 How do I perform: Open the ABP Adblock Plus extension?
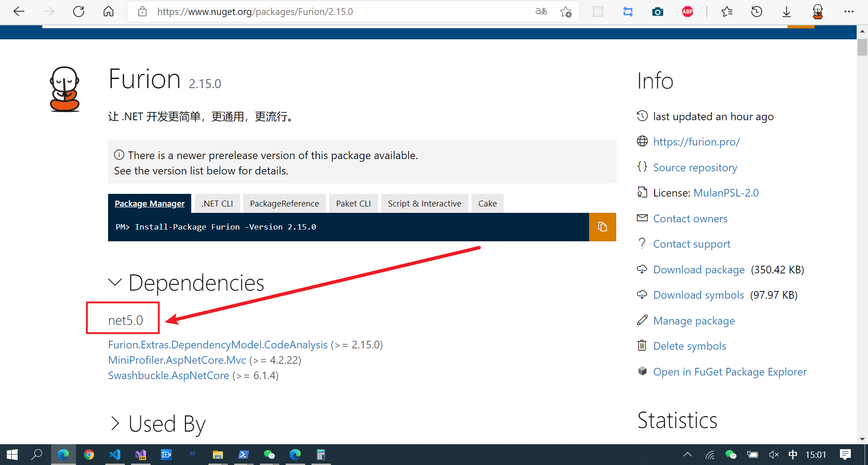pyautogui.click(x=688, y=12)
